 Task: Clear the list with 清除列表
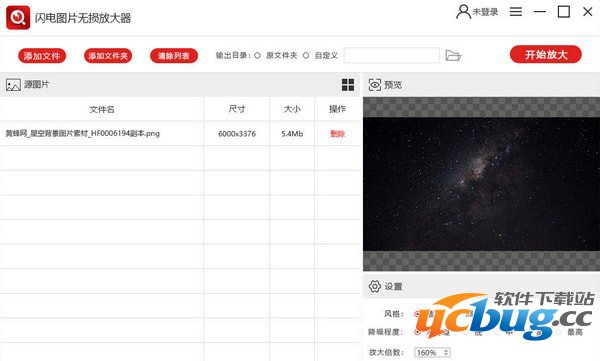pos(174,56)
